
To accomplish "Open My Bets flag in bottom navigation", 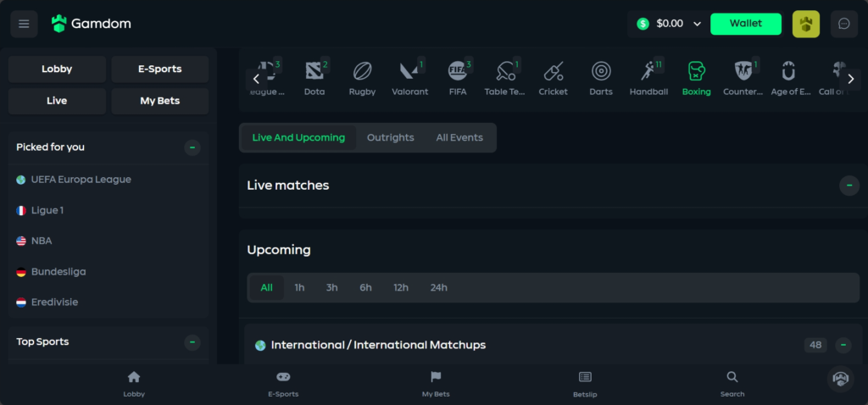I will pyautogui.click(x=436, y=385).
